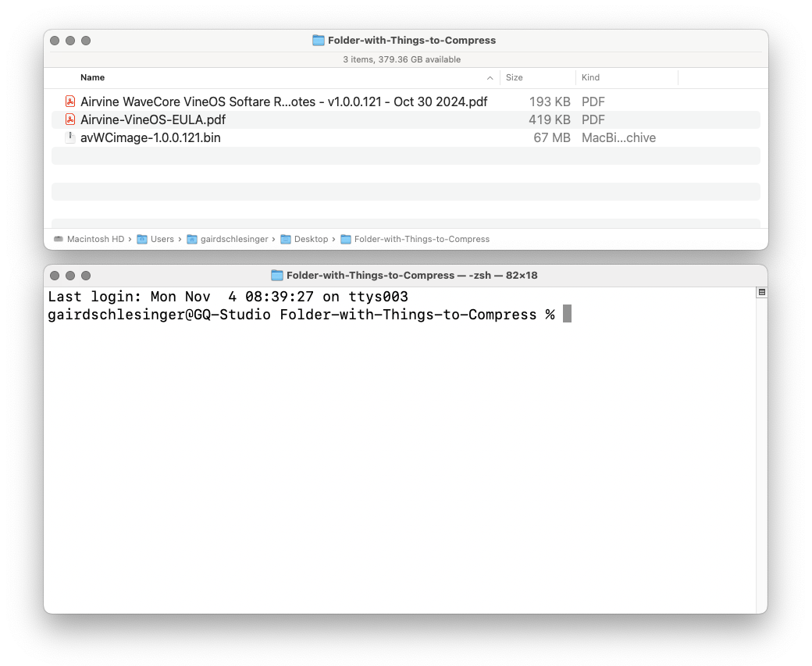Open Desktop via its breadcrumb label

point(312,239)
